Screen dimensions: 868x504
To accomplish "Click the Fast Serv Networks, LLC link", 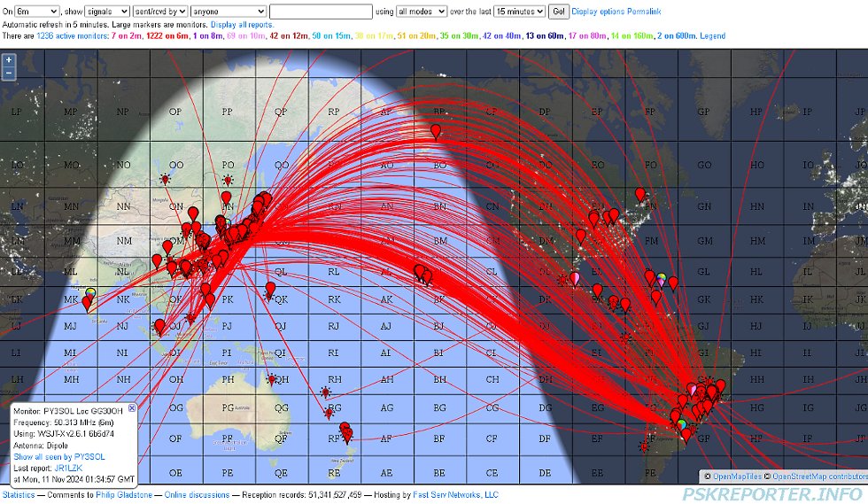I will pyautogui.click(x=455, y=494).
